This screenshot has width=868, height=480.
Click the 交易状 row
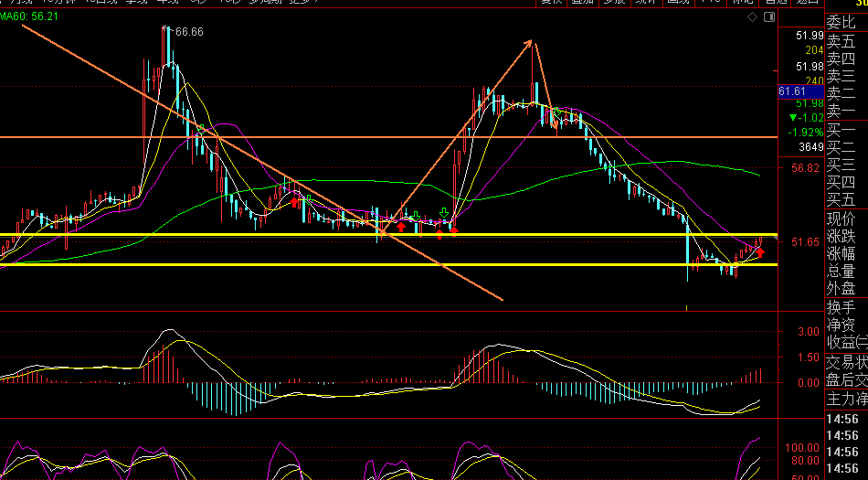[x=847, y=363]
